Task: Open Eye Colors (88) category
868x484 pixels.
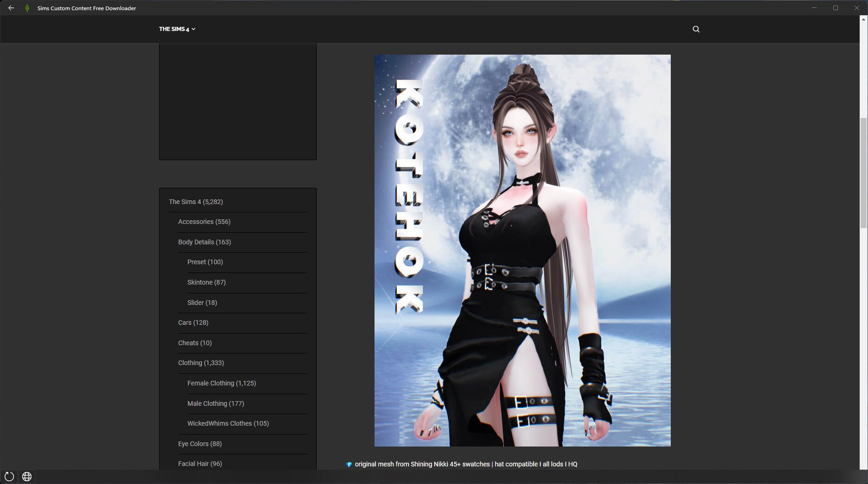Action: tap(200, 444)
